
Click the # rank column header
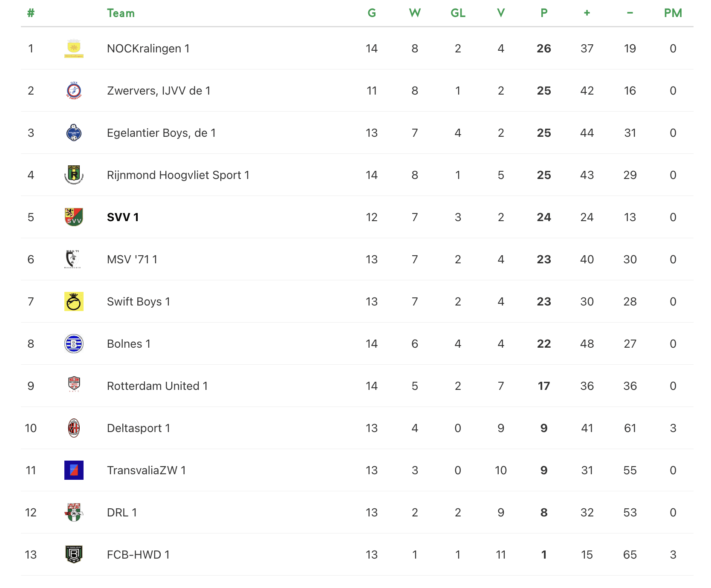pos(31,13)
